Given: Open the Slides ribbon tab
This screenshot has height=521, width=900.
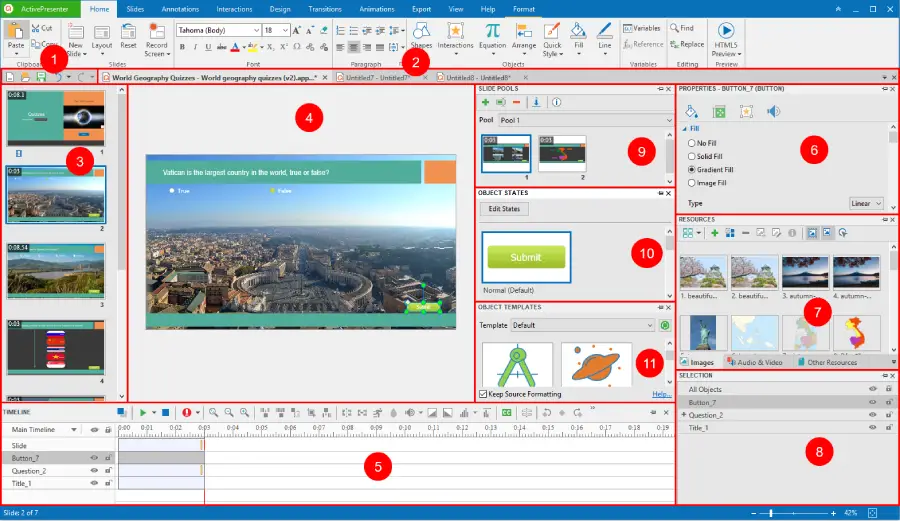Looking at the screenshot, I should coord(135,9).
